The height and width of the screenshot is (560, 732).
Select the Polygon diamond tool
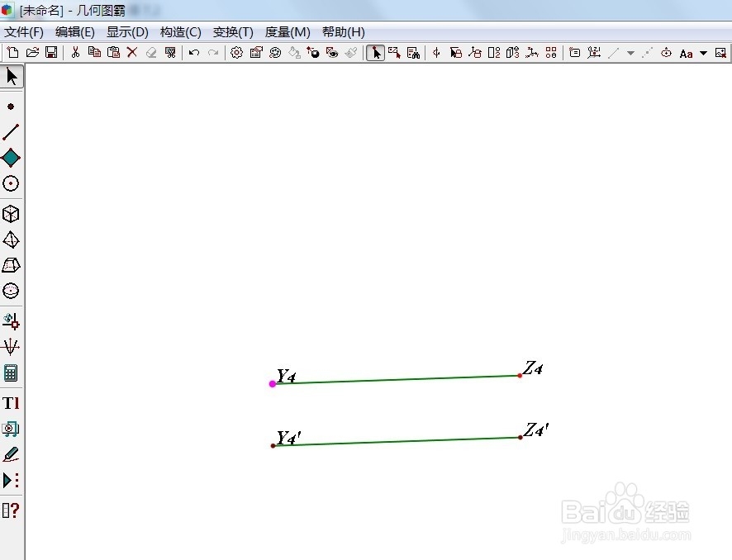pos(11,158)
